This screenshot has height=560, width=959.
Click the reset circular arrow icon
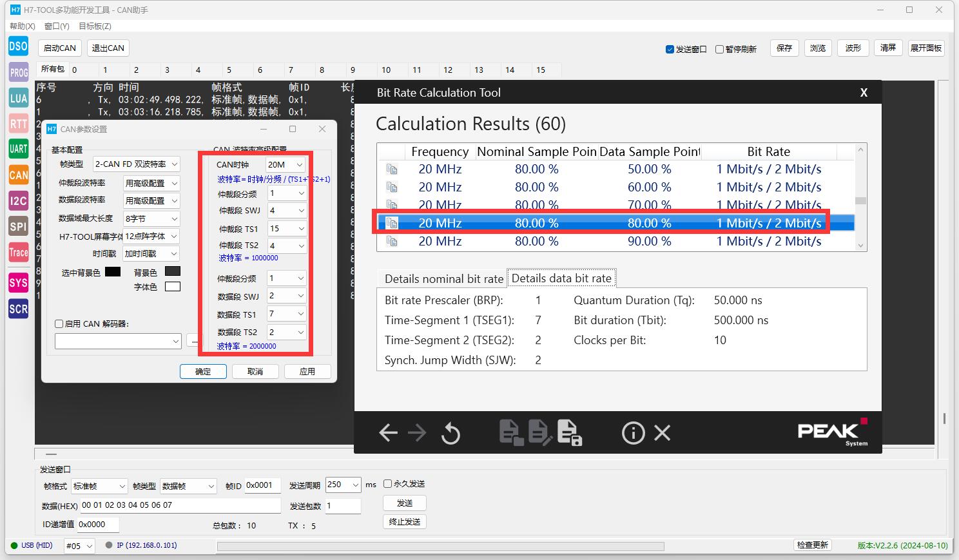450,433
